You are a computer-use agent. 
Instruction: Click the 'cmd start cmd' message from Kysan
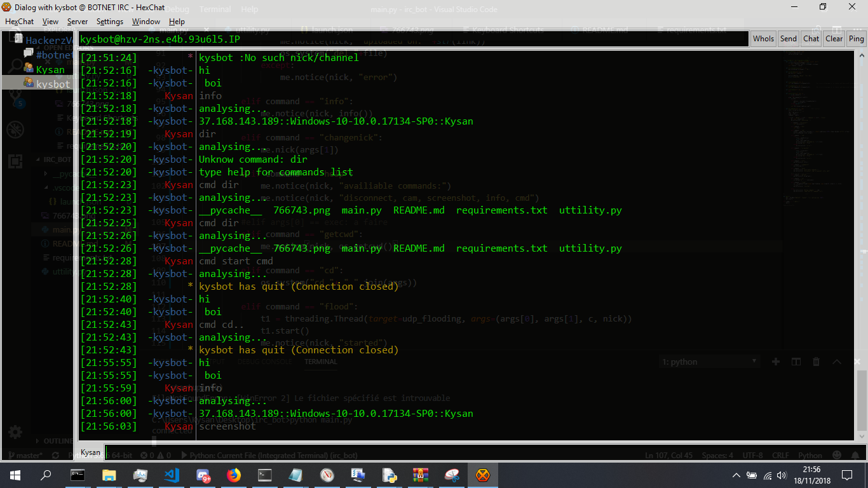click(236, 261)
